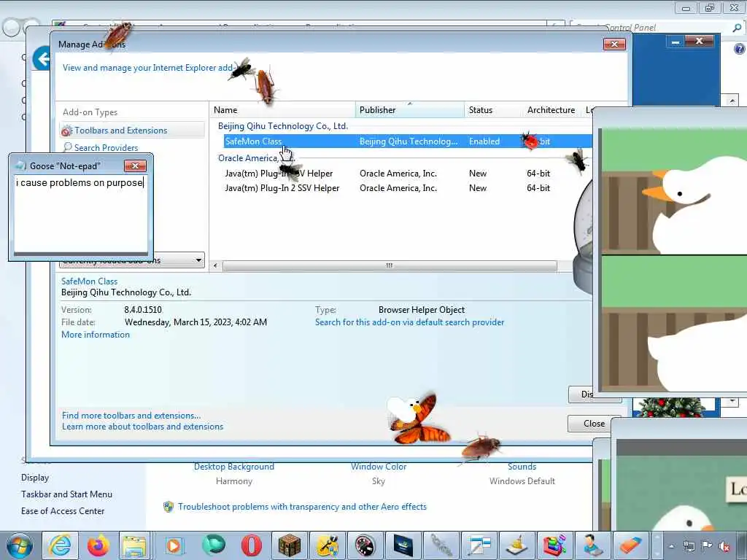
Task: Open the speedometer gauge taskbar icon
Action: coord(365,545)
